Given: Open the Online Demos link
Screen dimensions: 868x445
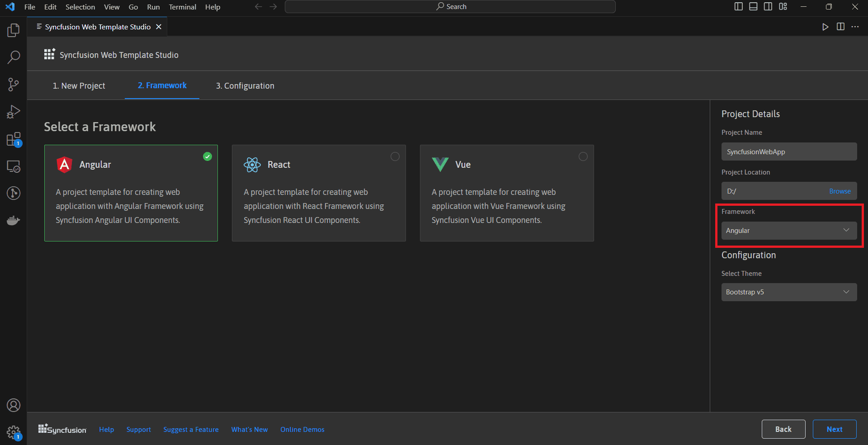Looking at the screenshot, I should pyautogui.click(x=302, y=430).
